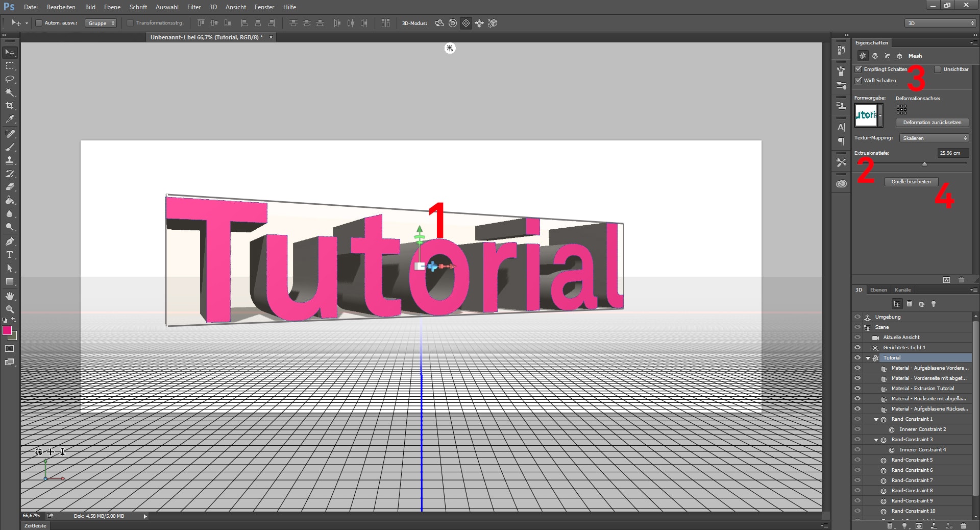Click the Extrusionstiefe slider handle
Screen dimensions: 980x530
coord(924,164)
